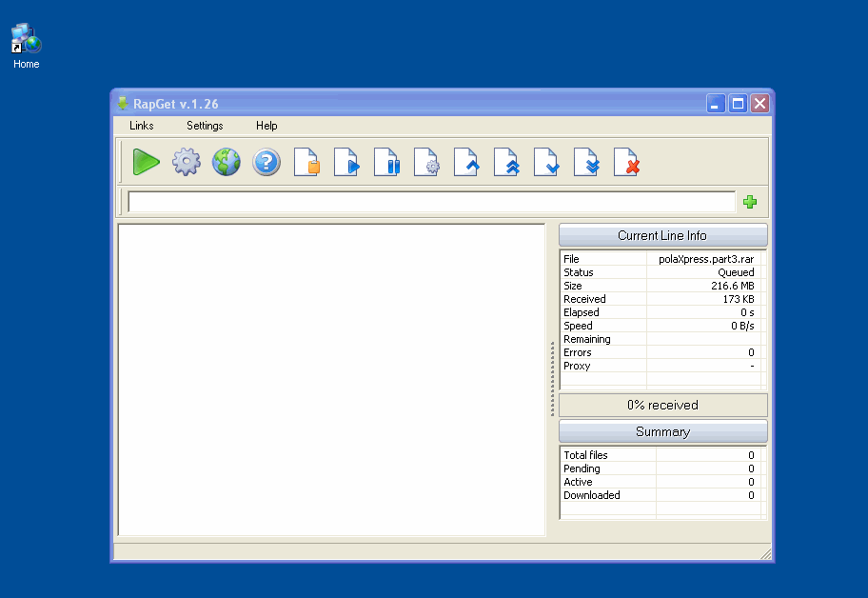The height and width of the screenshot is (598, 868).
Task: Click the 0% received progress bar
Action: click(662, 405)
